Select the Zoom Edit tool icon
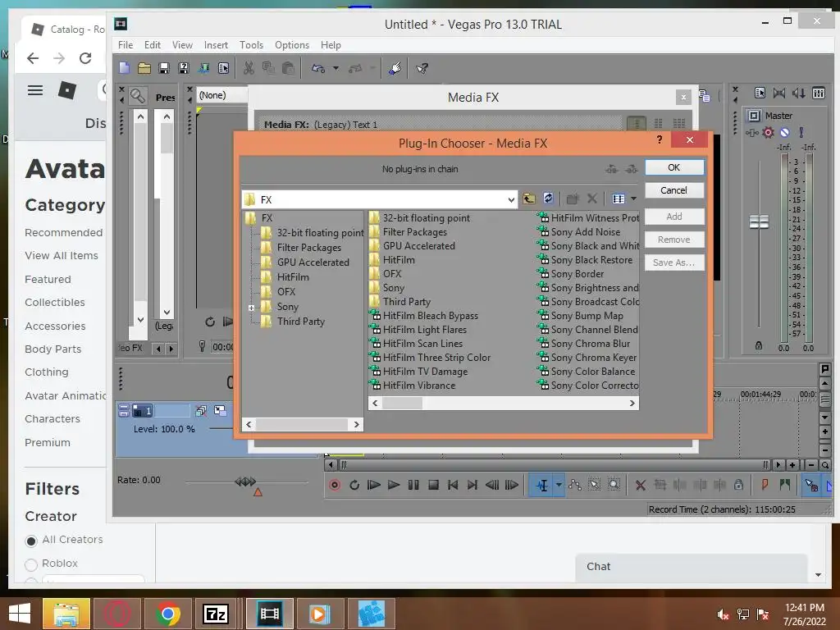The width and height of the screenshot is (840, 630). pyautogui.click(x=614, y=486)
